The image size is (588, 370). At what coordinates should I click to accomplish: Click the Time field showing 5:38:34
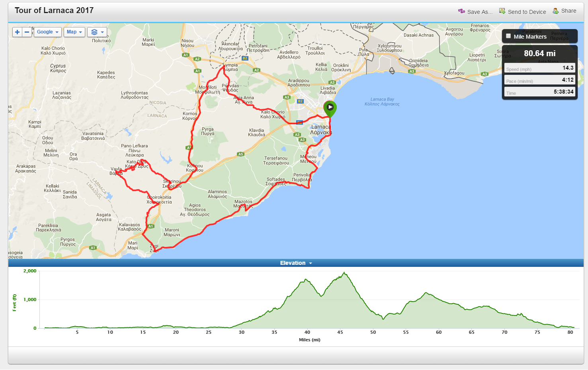pos(539,92)
